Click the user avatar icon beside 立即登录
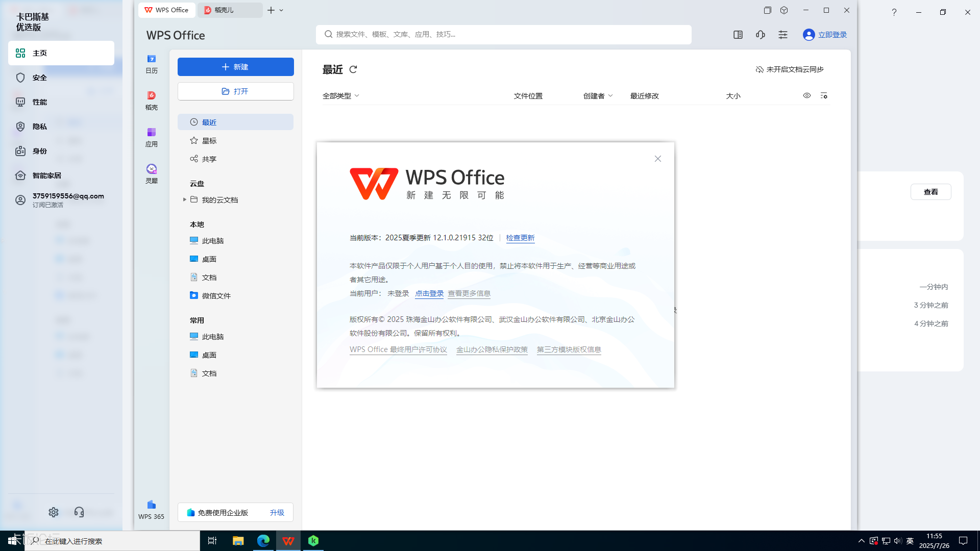The width and height of the screenshot is (980, 551). point(808,35)
